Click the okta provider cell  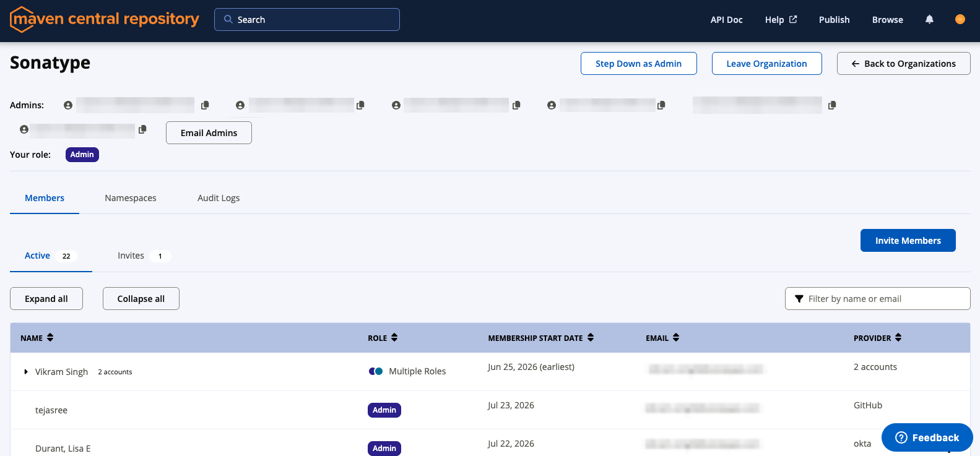tap(862, 444)
